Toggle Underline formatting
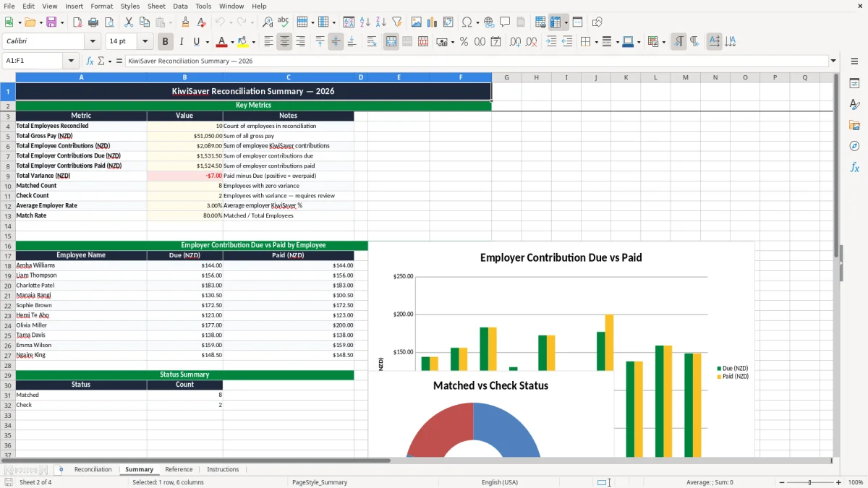868x488 pixels. click(x=197, y=42)
